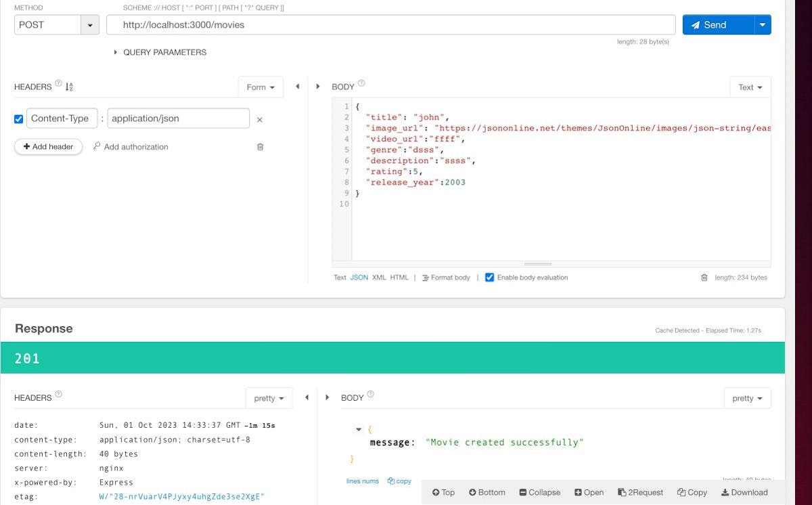Click the sort headers alphabetically icon
Image resolution: width=812 pixels, height=505 pixels.
pos(69,87)
